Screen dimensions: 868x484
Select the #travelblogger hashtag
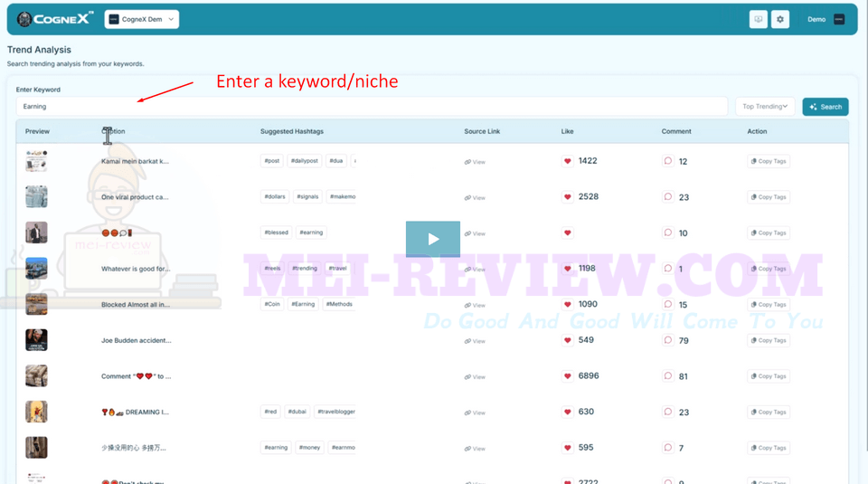(x=336, y=412)
